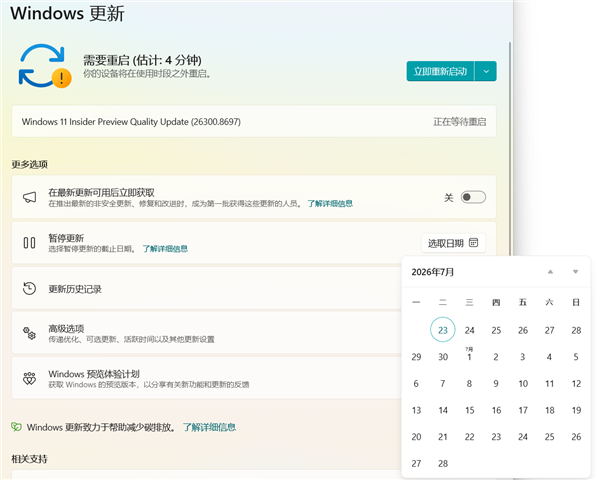Open the 高级选项 row
The width and height of the screenshot is (600, 480).
pos(207,333)
